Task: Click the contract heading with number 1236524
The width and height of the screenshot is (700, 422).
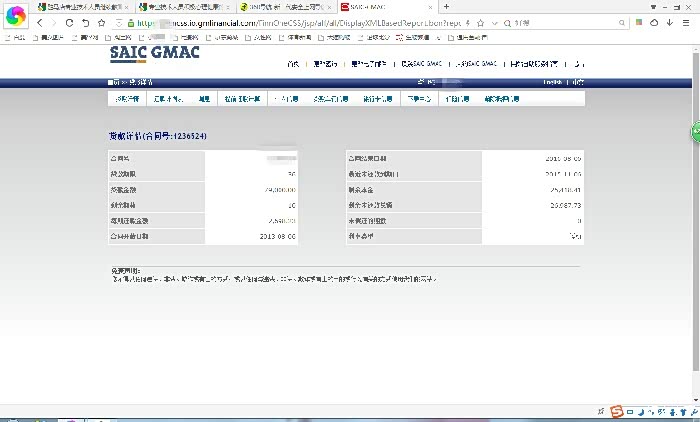Action: pos(158,136)
